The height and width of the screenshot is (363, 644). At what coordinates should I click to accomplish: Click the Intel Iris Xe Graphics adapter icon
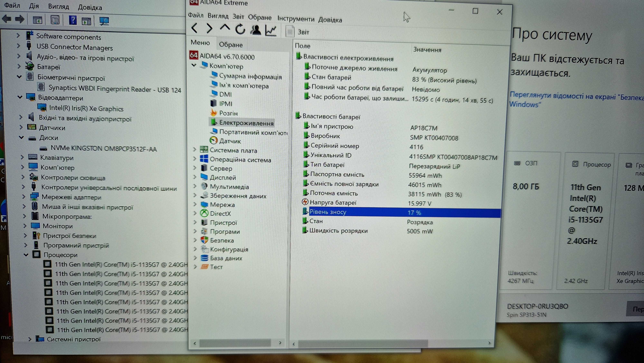(42, 107)
